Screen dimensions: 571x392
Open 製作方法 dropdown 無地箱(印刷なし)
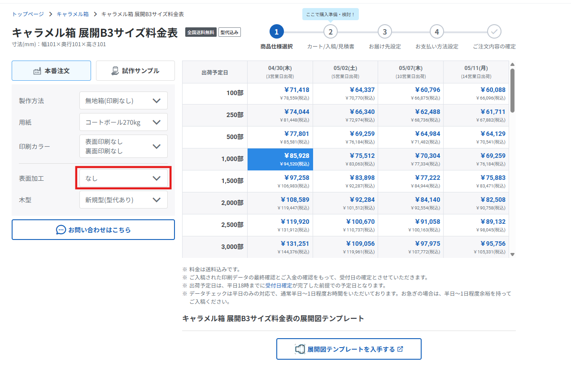pos(123,100)
